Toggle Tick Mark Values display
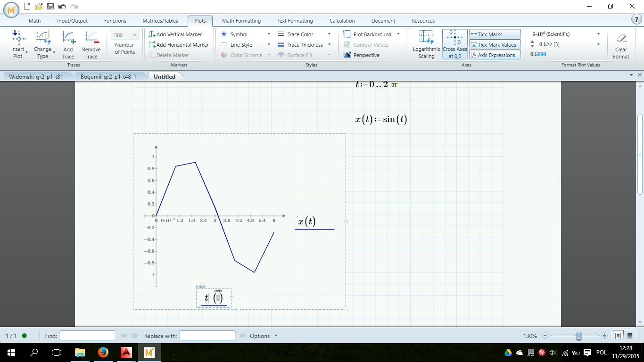The width and height of the screenshot is (644, 362). pos(495,45)
